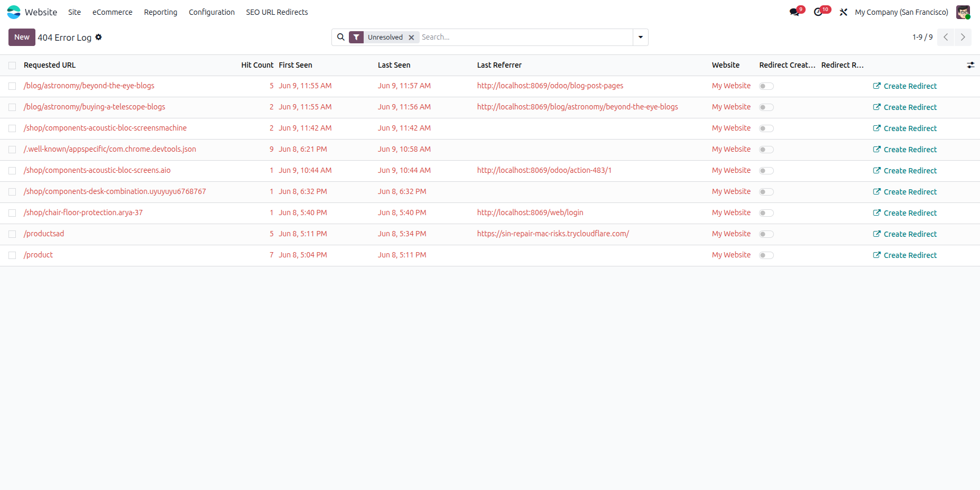Open the eCommerce menu
This screenshot has width=980, height=490.
coord(113,12)
